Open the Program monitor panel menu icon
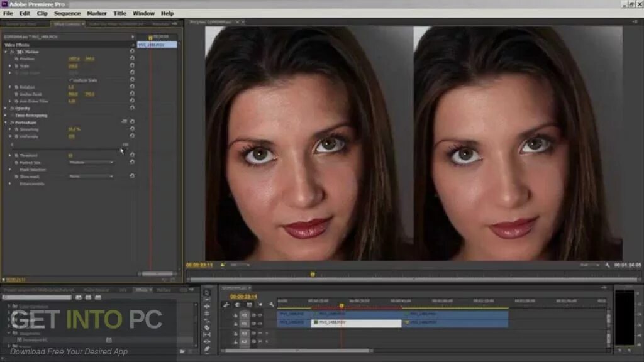 coord(635,22)
